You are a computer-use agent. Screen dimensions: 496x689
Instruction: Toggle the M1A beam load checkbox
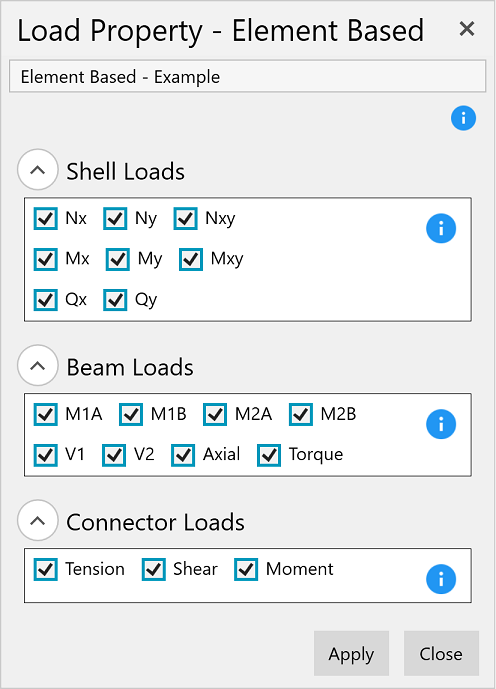pos(46,414)
